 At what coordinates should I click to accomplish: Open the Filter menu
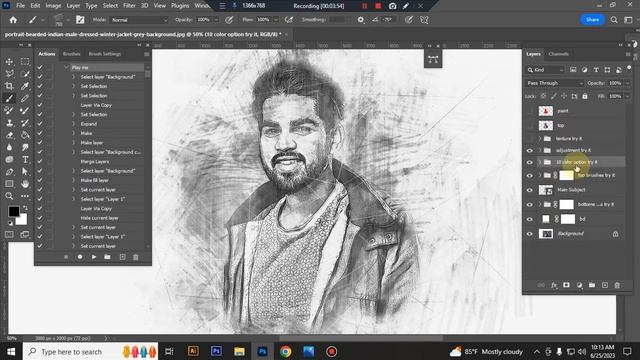[129, 6]
